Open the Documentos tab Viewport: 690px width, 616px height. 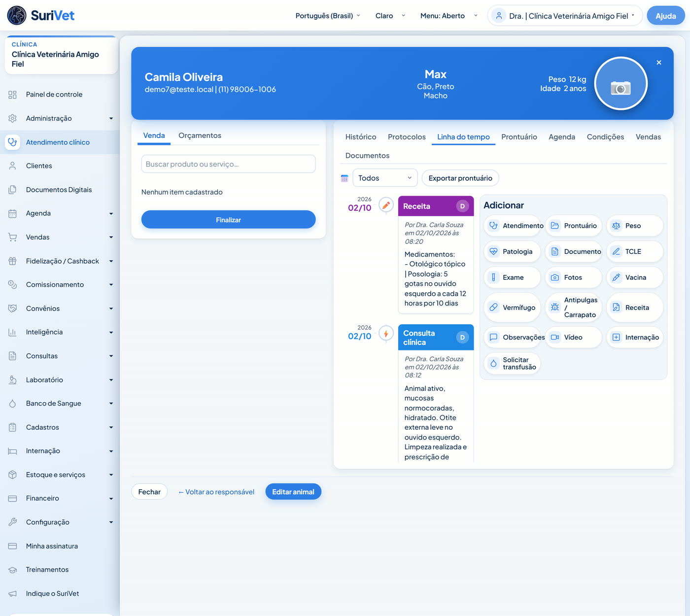(x=367, y=156)
